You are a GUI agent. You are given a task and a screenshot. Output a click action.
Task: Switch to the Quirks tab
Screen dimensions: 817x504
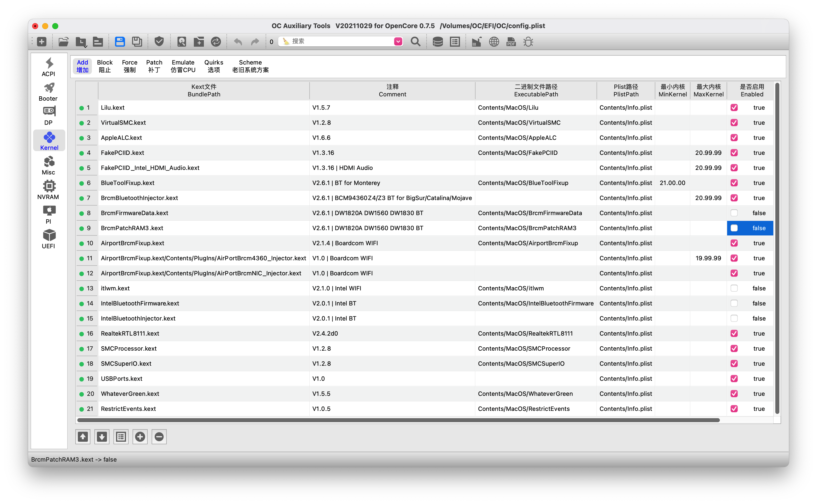click(x=214, y=66)
